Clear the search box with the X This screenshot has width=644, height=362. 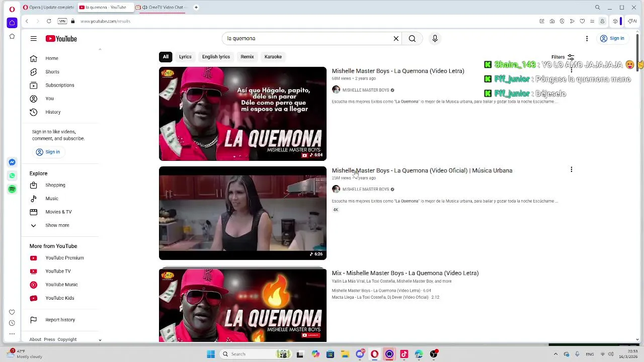click(396, 38)
